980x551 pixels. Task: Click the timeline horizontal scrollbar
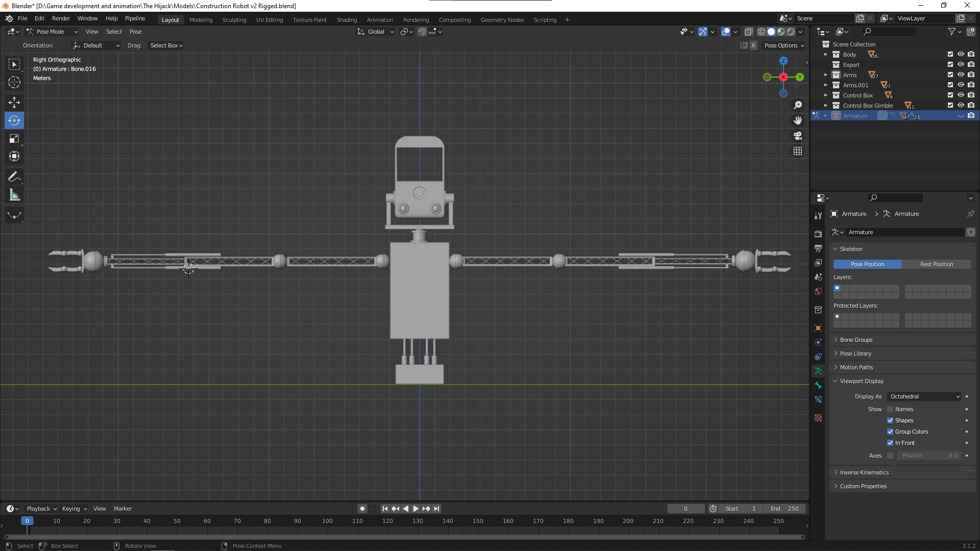pyautogui.click(x=404, y=537)
